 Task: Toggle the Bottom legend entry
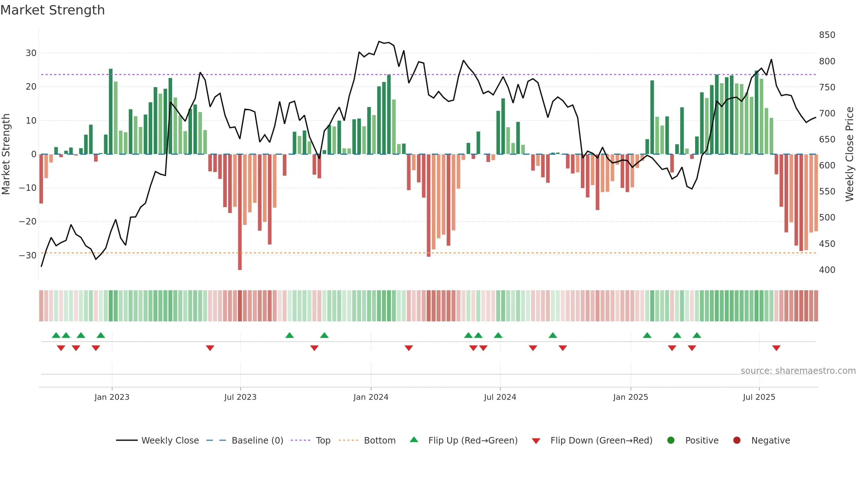(x=367, y=440)
